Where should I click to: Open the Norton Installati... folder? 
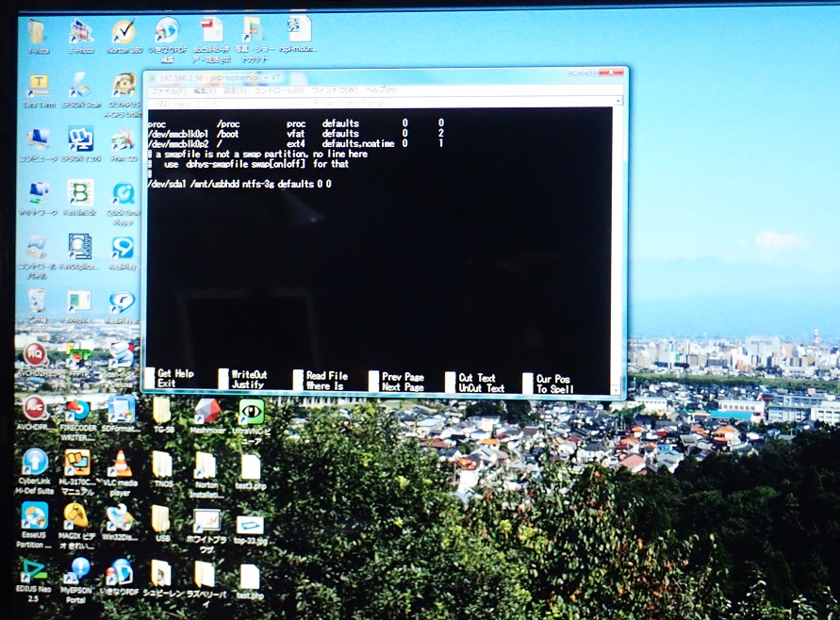pos(206,474)
